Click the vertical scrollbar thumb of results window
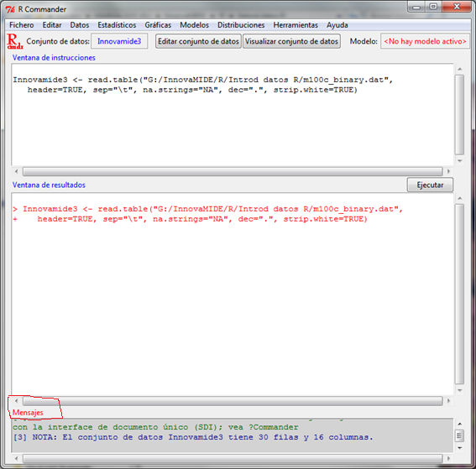The width and height of the screenshot is (476, 469). click(x=459, y=294)
